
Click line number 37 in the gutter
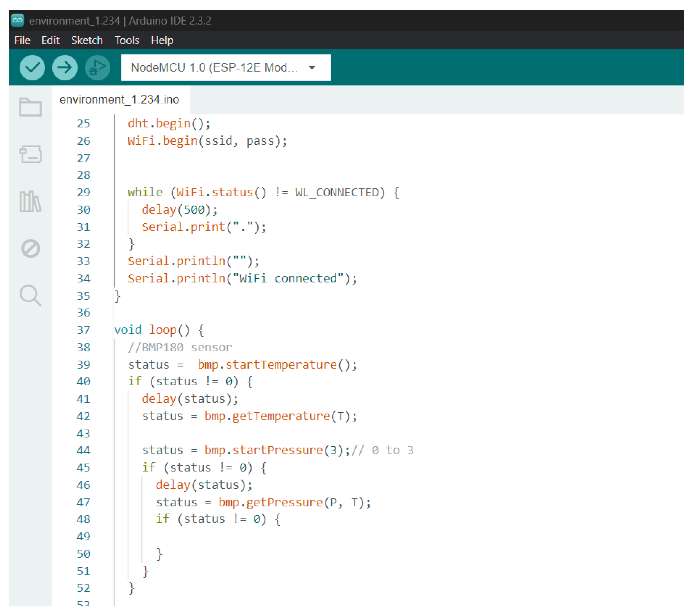pyautogui.click(x=83, y=330)
